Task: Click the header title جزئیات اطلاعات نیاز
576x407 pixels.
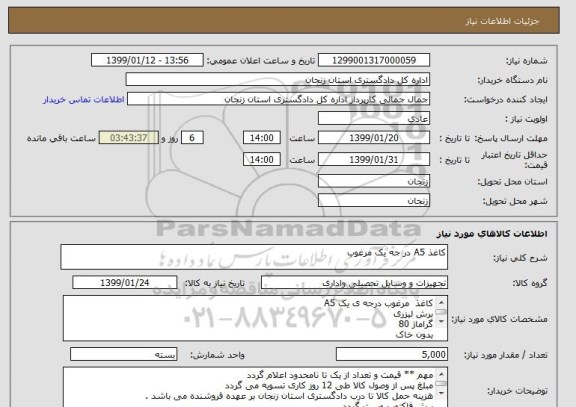Action: tap(503, 21)
